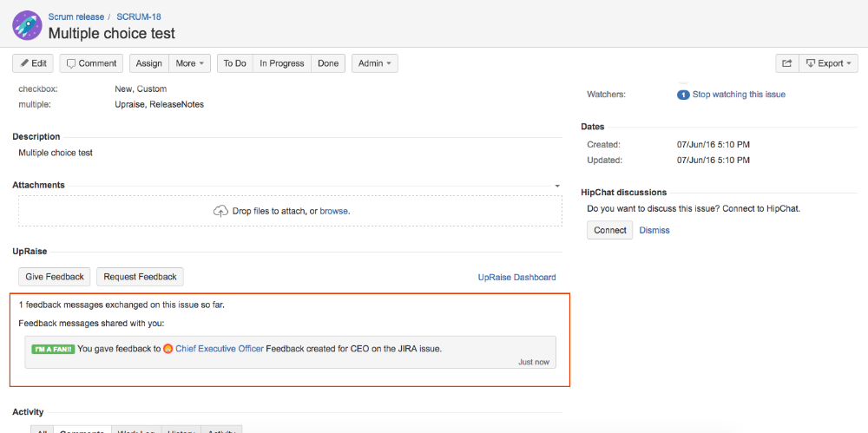Click the I'M A FAN!! badge

(x=53, y=350)
